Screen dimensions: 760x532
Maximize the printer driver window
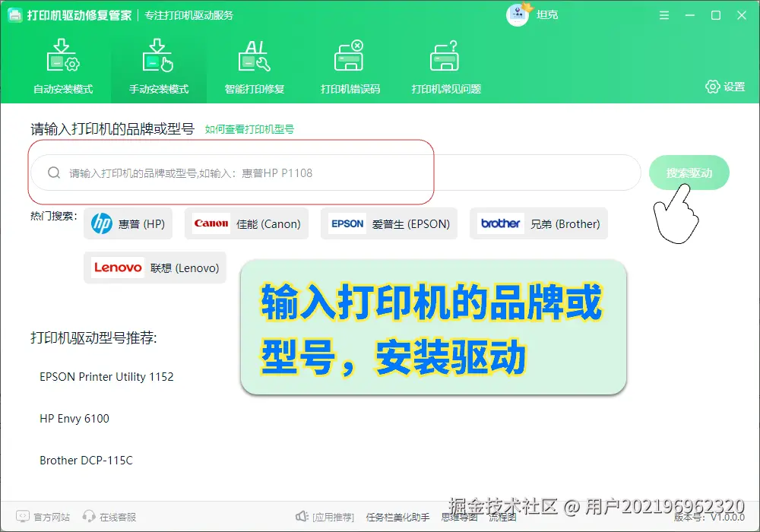715,15
